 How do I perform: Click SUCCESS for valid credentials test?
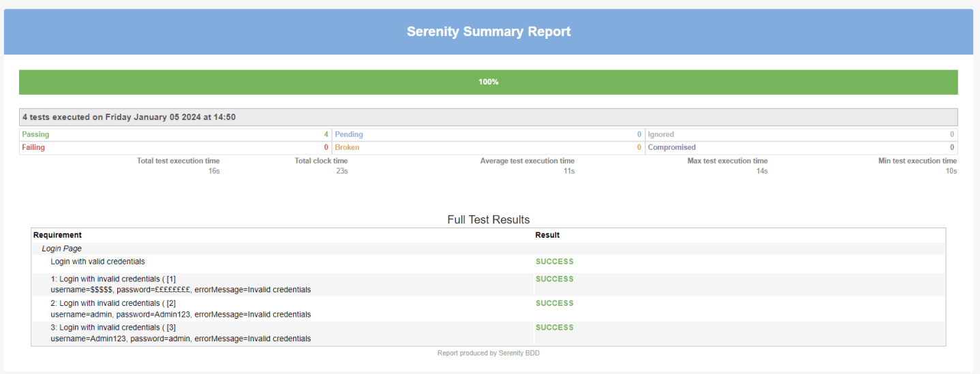555,262
